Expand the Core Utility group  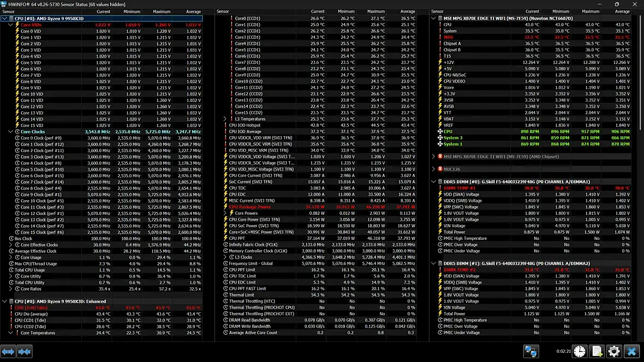pyautogui.click(x=11, y=276)
